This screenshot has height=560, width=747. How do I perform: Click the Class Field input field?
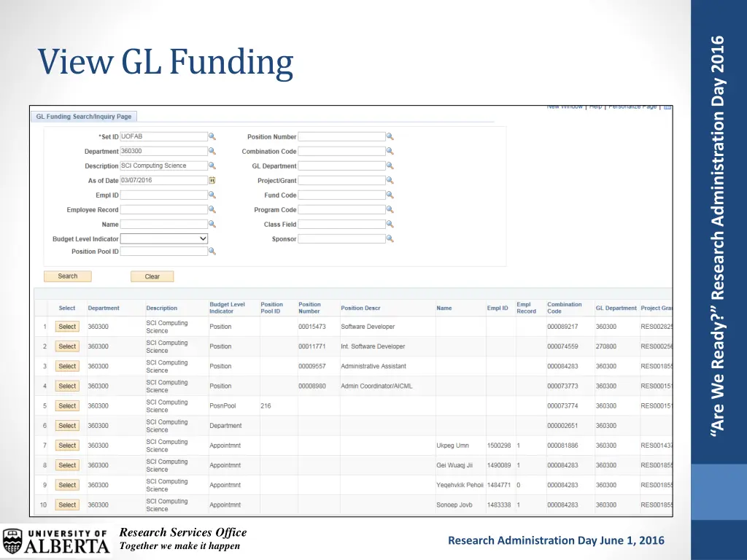click(341, 224)
